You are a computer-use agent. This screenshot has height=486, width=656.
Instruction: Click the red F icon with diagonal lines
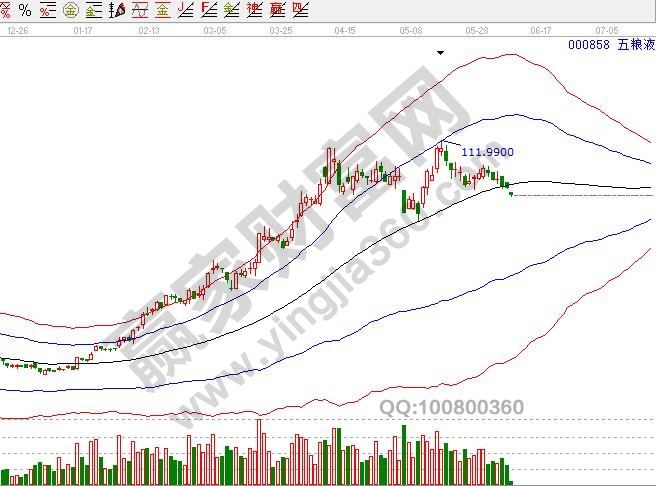click(x=207, y=10)
